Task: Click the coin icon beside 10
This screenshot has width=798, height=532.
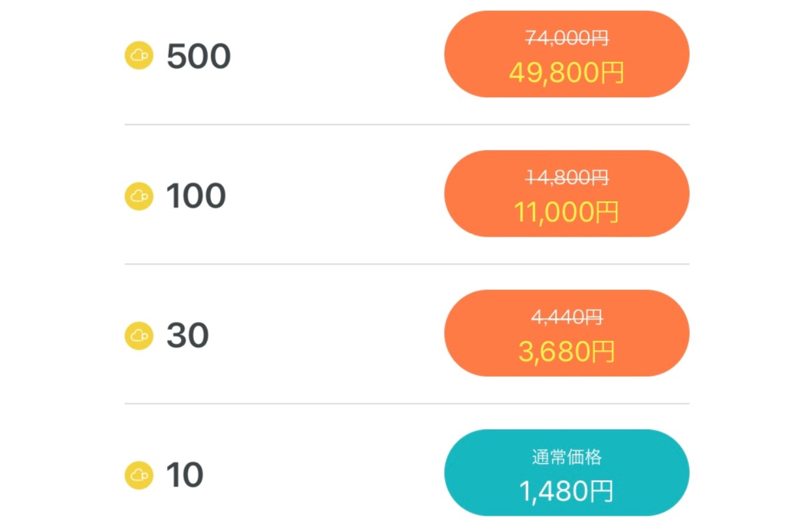Action: 139,475
